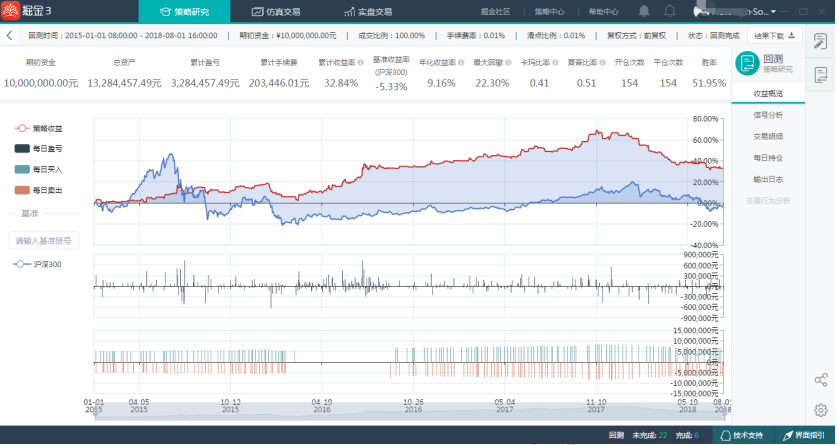
Task: Click total assets value 13,284,457.49元
Action: click(x=124, y=83)
